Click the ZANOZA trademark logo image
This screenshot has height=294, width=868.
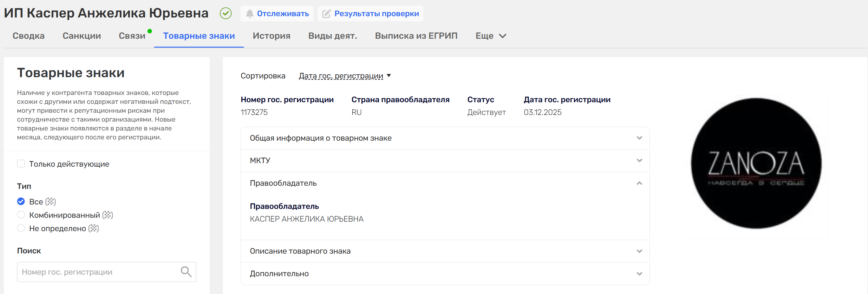tap(756, 163)
